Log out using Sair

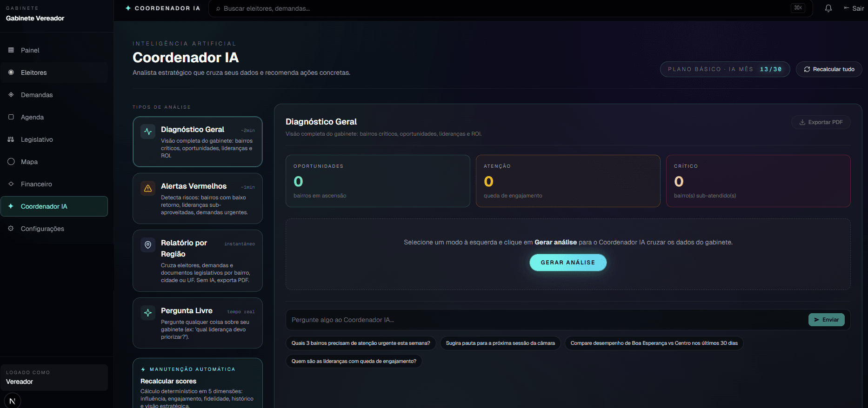854,8
